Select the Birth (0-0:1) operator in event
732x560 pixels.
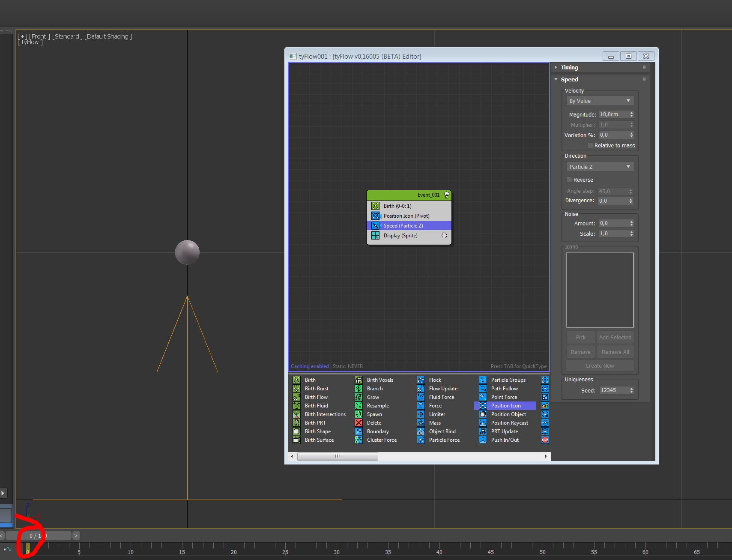click(397, 206)
